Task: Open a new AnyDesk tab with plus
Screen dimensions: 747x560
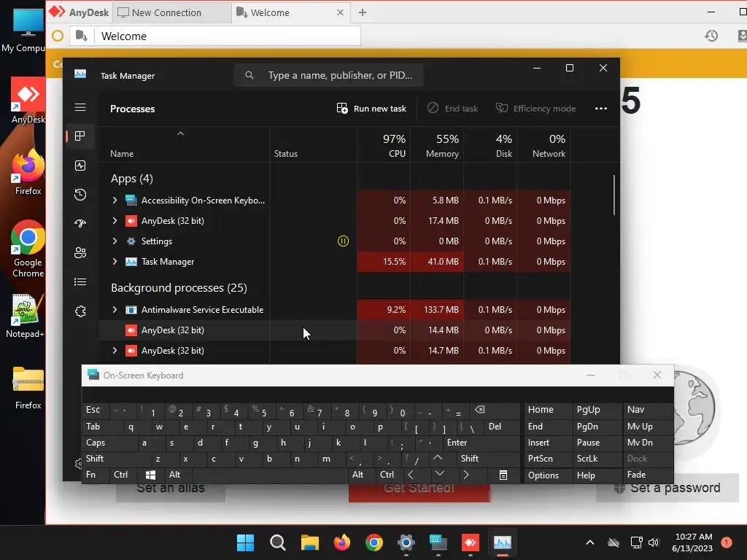Action: tap(363, 12)
